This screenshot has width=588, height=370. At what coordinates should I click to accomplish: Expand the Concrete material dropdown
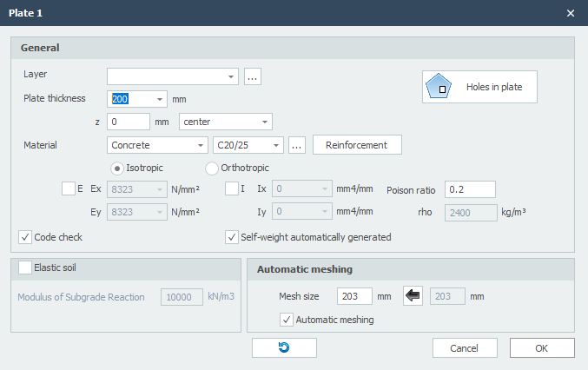coord(201,145)
